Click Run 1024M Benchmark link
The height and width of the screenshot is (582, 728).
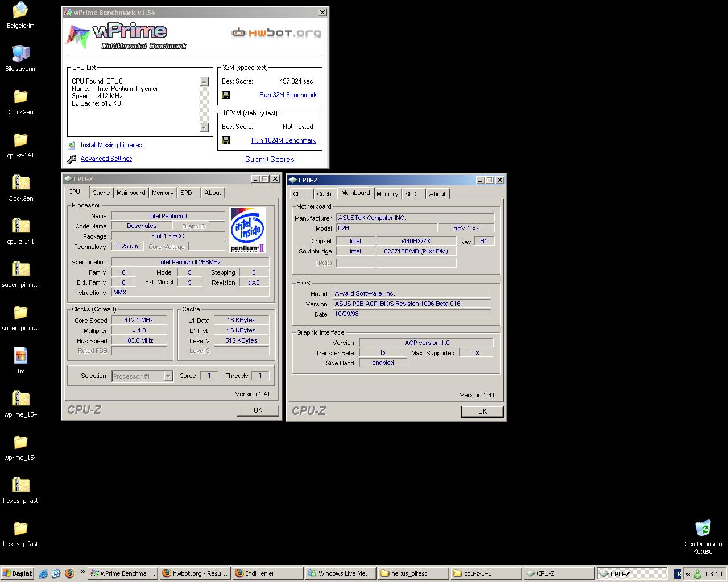point(283,140)
